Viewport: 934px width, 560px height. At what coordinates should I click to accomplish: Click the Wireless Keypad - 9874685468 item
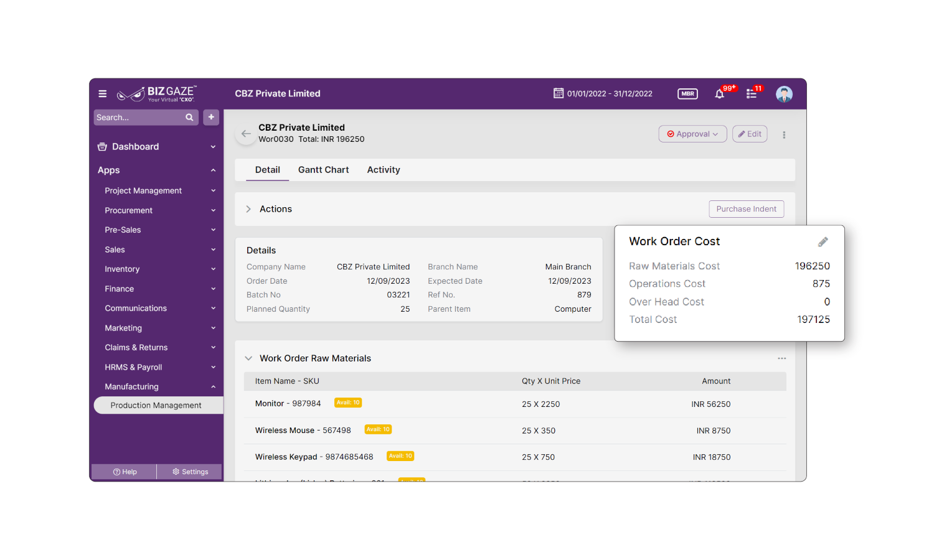pyautogui.click(x=314, y=457)
